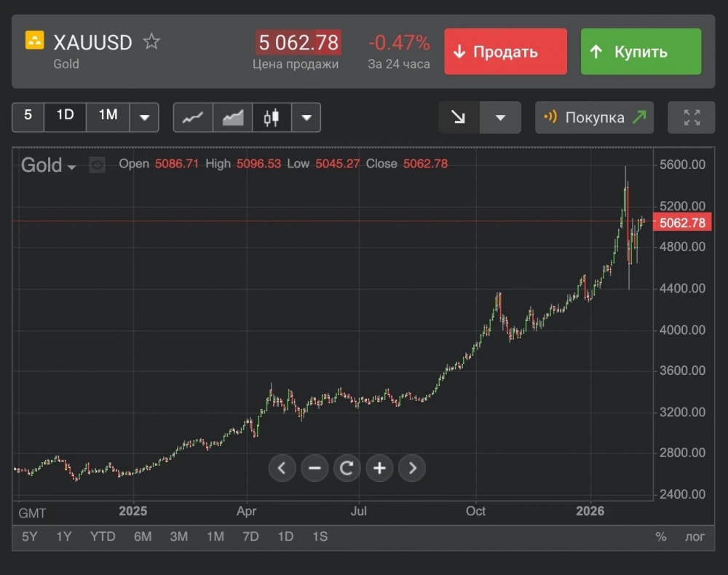Select the area chart type icon
This screenshot has width=728, height=575.
[233, 117]
